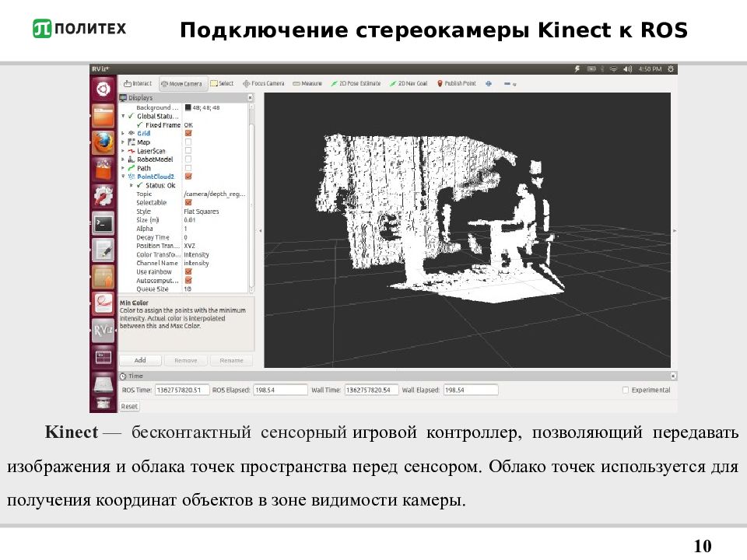747x560 pixels.
Task: Enable the Map display checkbox
Action: [188, 142]
